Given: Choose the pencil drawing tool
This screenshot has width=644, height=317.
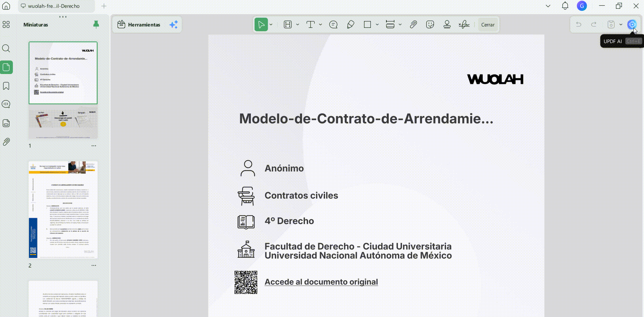Looking at the screenshot, I should pos(350,24).
